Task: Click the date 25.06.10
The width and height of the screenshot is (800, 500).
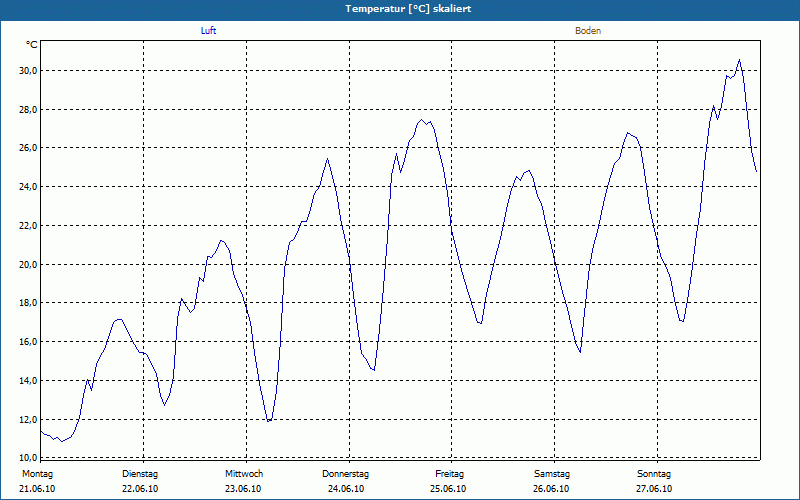Action: coord(448,489)
